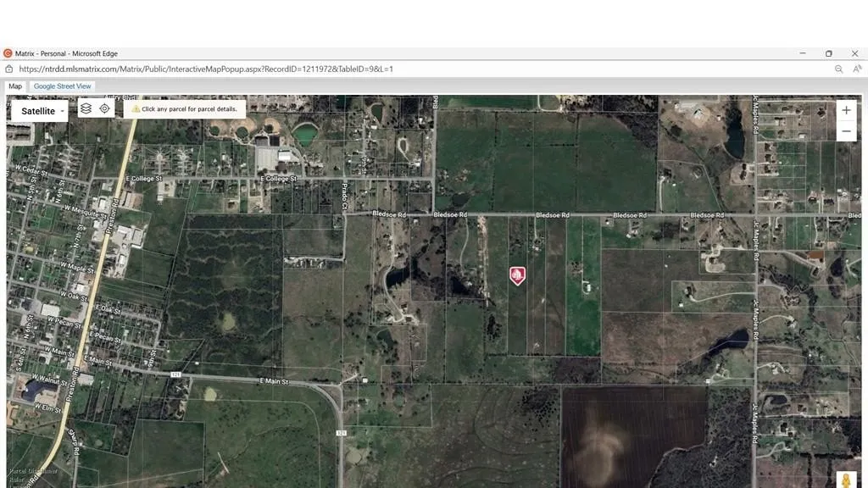Viewport: 868px width, 488px height.
Task: Click the locate/recenter target icon
Action: (105, 108)
